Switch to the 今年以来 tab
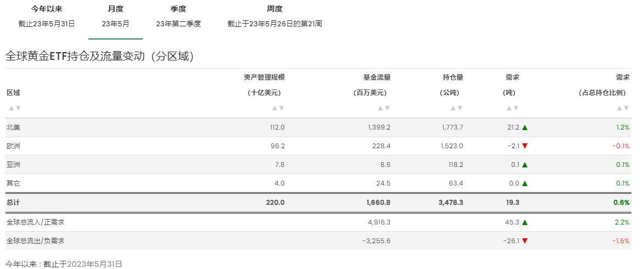 pyautogui.click(x=46, y=16)
